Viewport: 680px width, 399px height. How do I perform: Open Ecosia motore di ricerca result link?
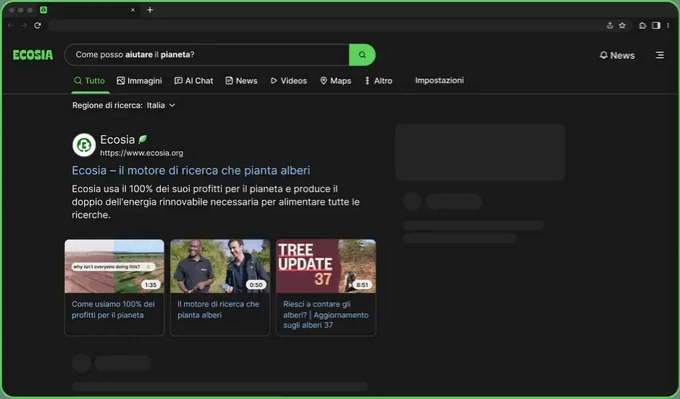pyautogui.click(x=191, y=170)
